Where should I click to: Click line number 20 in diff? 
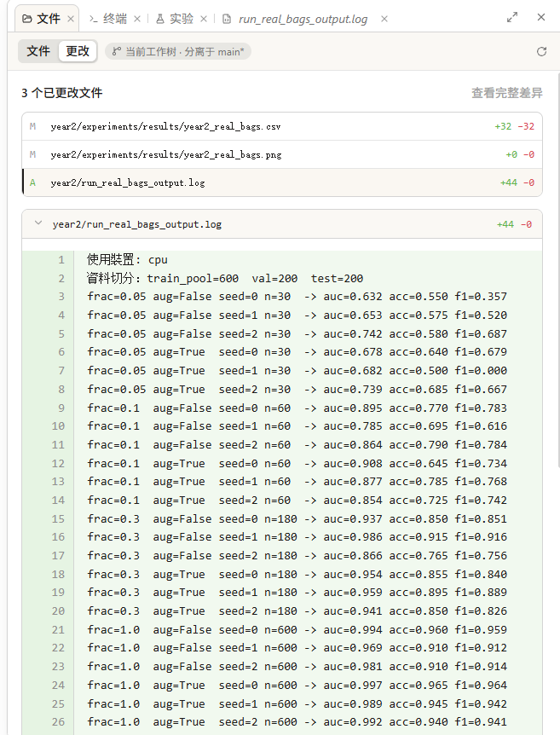point(58,611)
